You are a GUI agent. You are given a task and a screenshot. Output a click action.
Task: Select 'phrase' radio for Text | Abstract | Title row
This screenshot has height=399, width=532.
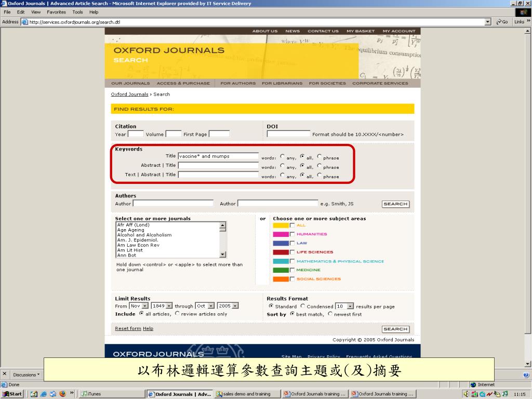[x=320, y=175]
